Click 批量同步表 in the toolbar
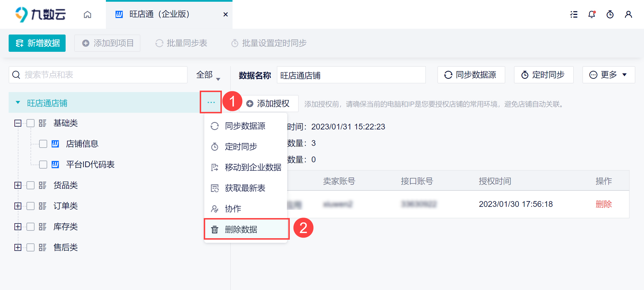 181,43
